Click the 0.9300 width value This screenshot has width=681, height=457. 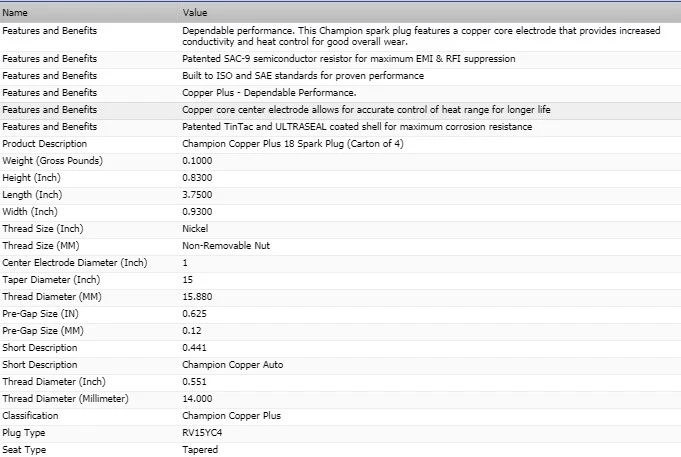click(x=197, y=212)
